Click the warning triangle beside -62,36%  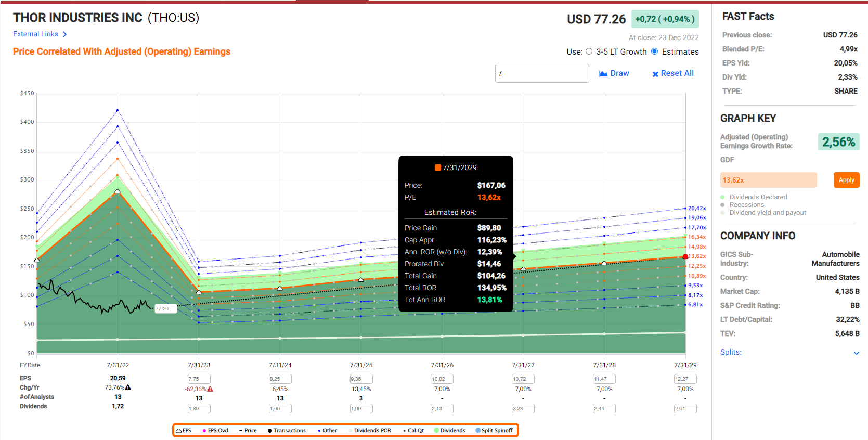pyautogui.click(x=210, y=389)
